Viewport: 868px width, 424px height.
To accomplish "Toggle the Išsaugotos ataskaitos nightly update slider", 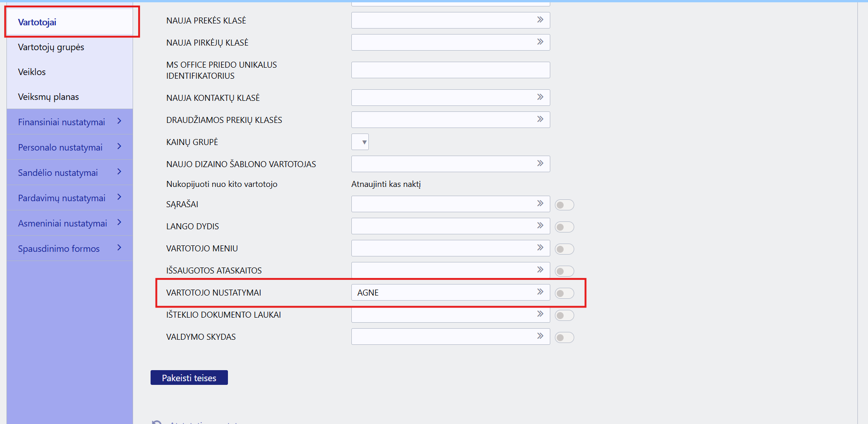I will (x=564, y=271).
